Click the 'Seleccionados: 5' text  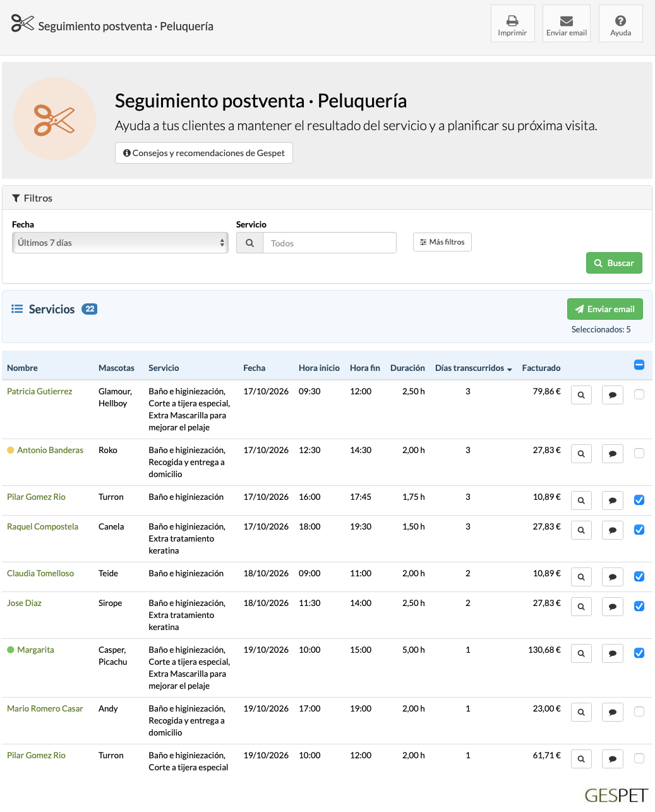click(x=601, y=329)
